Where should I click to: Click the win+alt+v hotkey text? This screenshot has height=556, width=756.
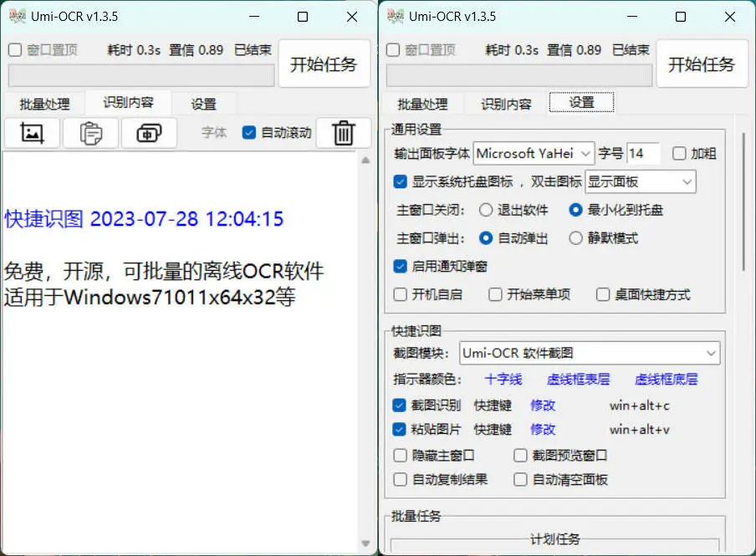(639, 430)
